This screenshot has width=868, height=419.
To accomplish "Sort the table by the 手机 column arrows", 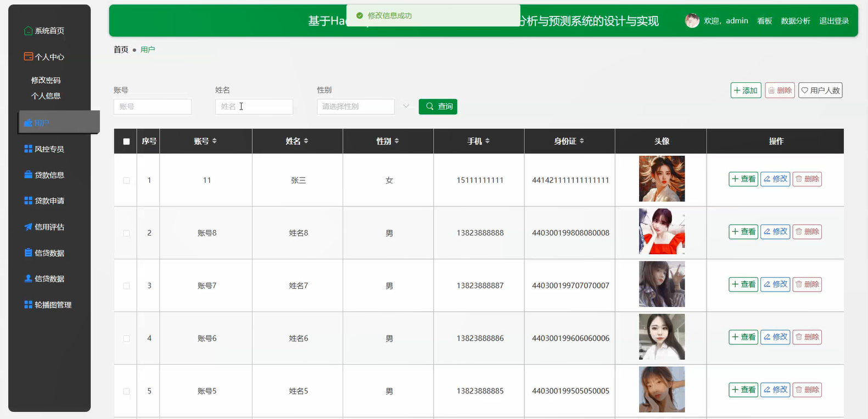I will click(x=488, y=141).
